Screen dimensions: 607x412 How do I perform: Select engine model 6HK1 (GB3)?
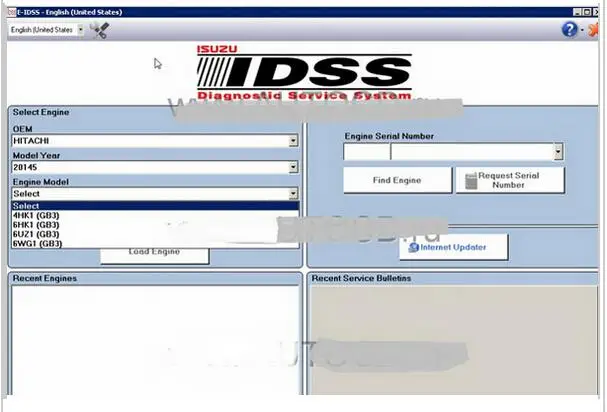click(155, 225)
